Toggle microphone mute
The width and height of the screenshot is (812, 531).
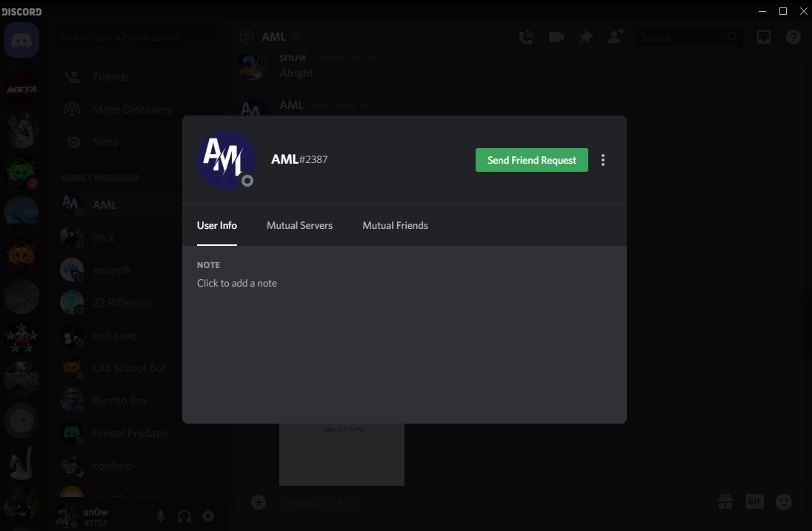tap(161, 516)
